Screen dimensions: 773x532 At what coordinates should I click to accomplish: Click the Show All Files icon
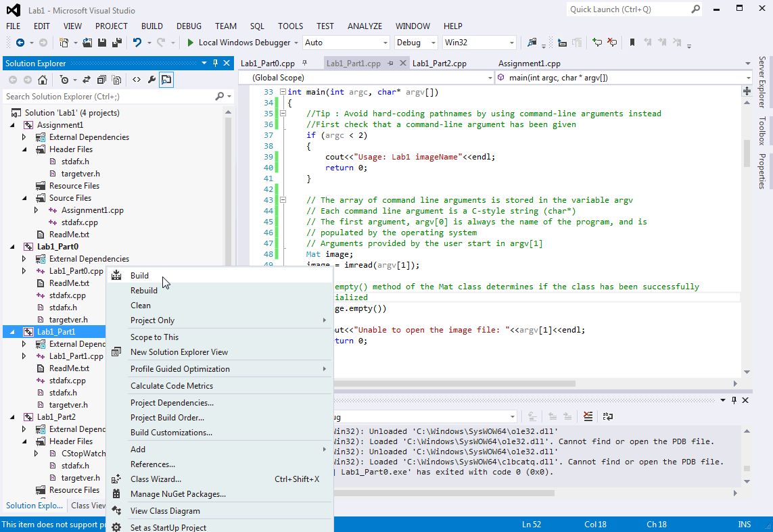tap(117, 80)
